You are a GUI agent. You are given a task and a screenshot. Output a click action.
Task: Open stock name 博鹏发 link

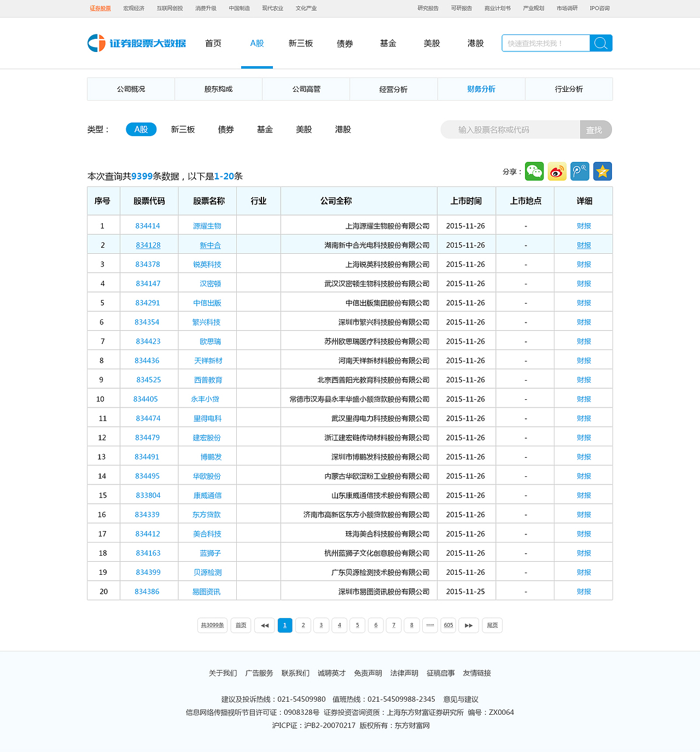(211, 457)
